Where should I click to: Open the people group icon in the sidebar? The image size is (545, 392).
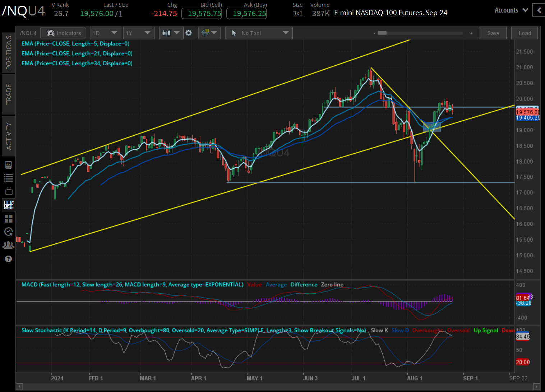[9, 245]
